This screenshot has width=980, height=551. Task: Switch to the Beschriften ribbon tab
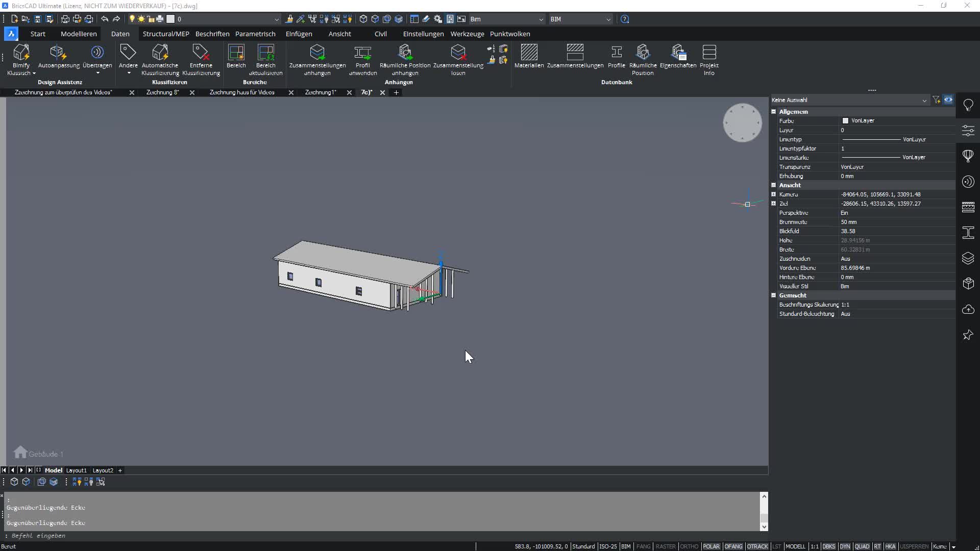pos(212,34)
